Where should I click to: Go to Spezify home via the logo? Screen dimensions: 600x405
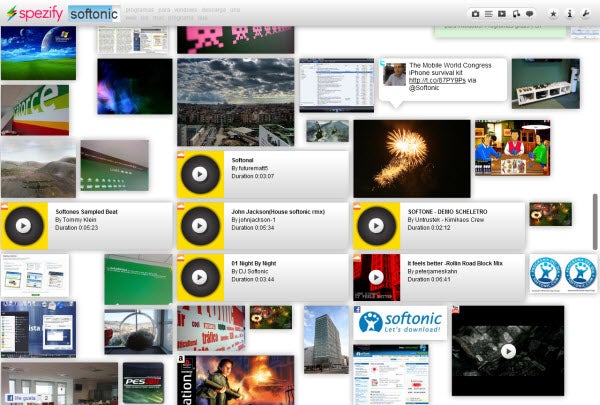point(35,14)
